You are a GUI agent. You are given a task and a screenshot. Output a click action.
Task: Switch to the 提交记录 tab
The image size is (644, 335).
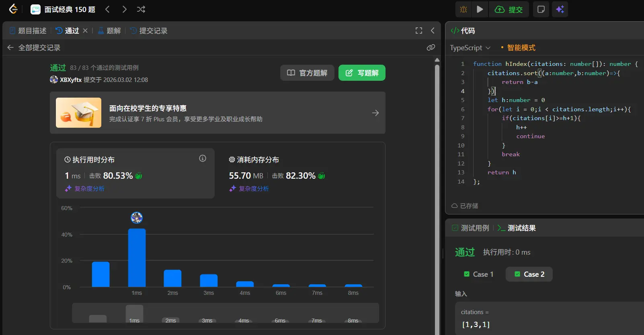(149, 31)
